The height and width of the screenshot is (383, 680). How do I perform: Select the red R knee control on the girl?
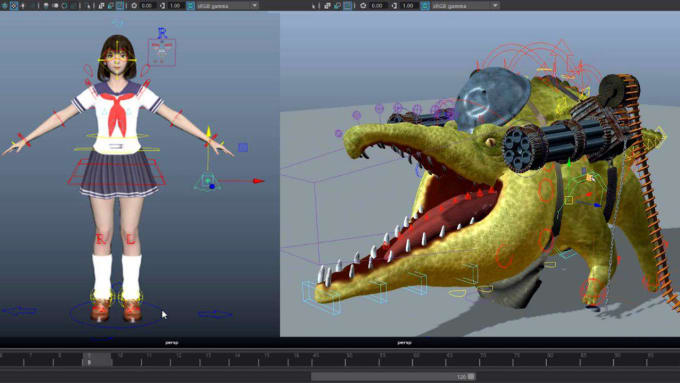[101, 239]
